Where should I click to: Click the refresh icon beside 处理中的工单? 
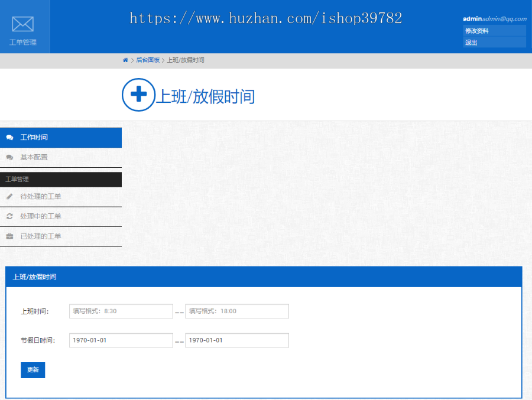tap(9, 216)
